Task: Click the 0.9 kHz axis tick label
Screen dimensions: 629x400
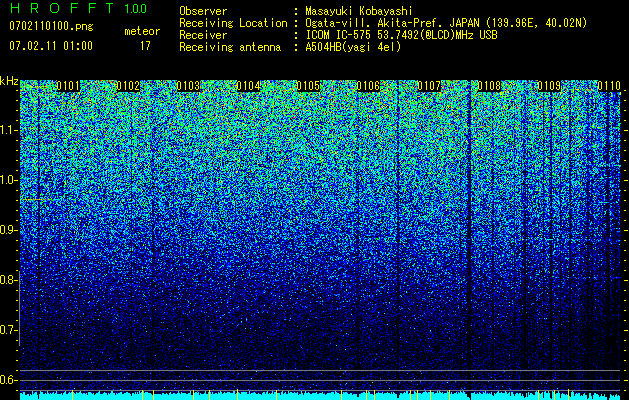Action: [8, 230]
